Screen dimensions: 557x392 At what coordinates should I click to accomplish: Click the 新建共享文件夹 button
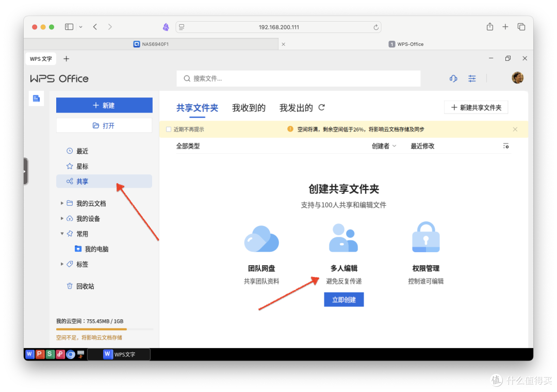pyautogui.click(x=476, y=107)
